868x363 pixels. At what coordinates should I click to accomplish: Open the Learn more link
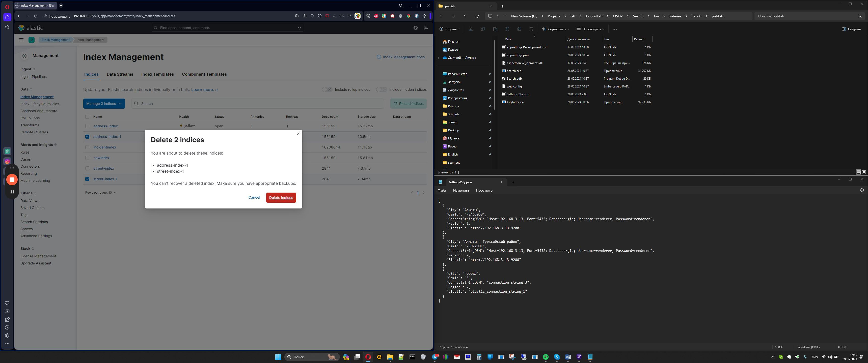pyautogui.click(x=205, y=90)
